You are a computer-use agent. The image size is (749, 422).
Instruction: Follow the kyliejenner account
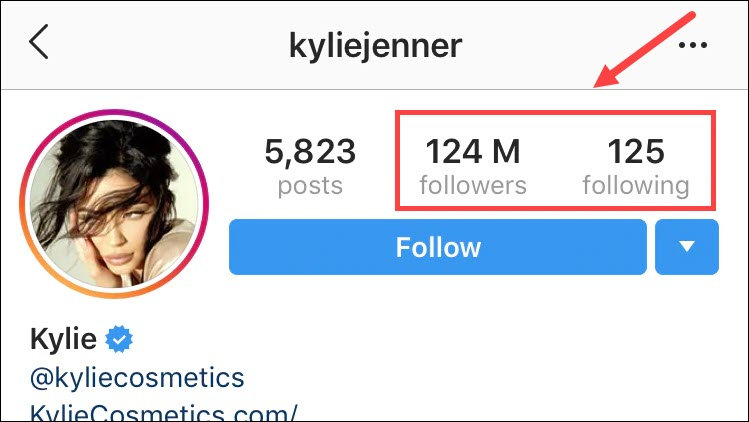438,247
